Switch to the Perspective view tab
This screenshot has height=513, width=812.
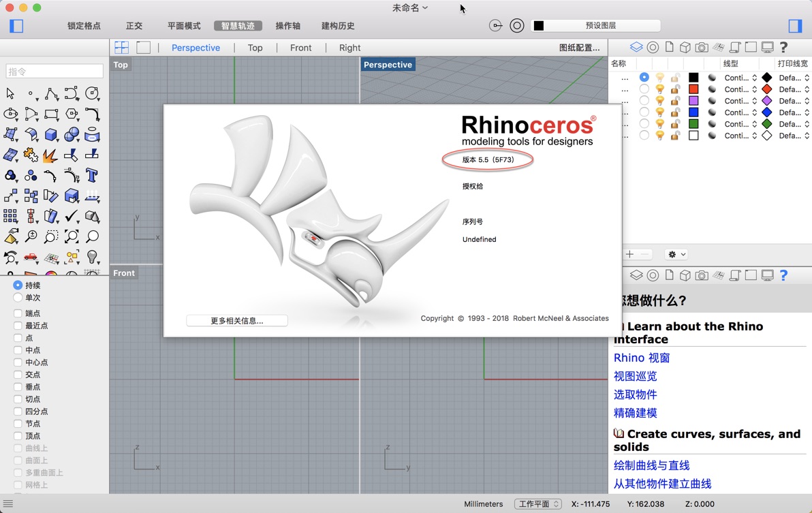click(196, 48)
